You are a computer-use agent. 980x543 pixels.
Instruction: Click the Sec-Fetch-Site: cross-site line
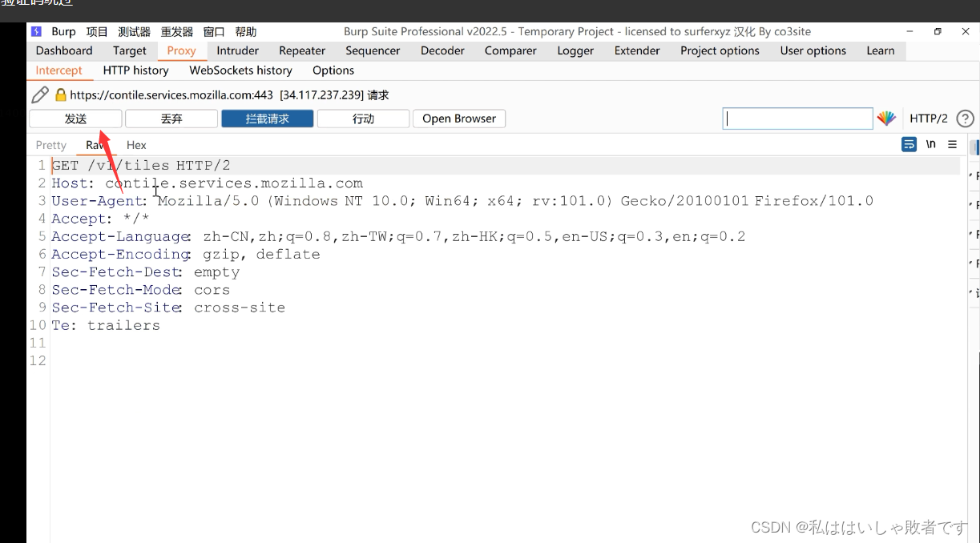click(168, 308)
